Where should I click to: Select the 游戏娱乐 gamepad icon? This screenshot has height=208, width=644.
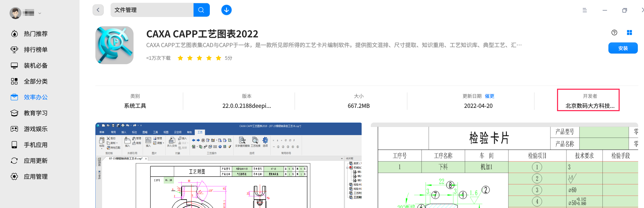tap(15, 129)
